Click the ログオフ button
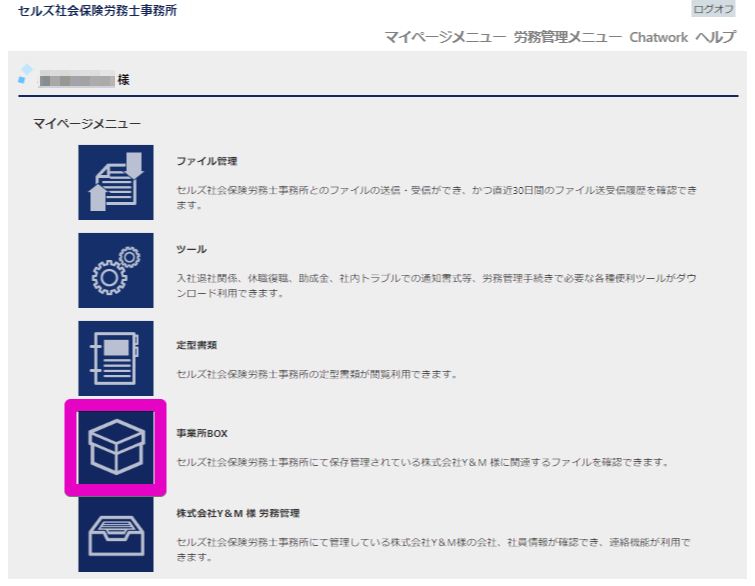 tap(713, 9)
